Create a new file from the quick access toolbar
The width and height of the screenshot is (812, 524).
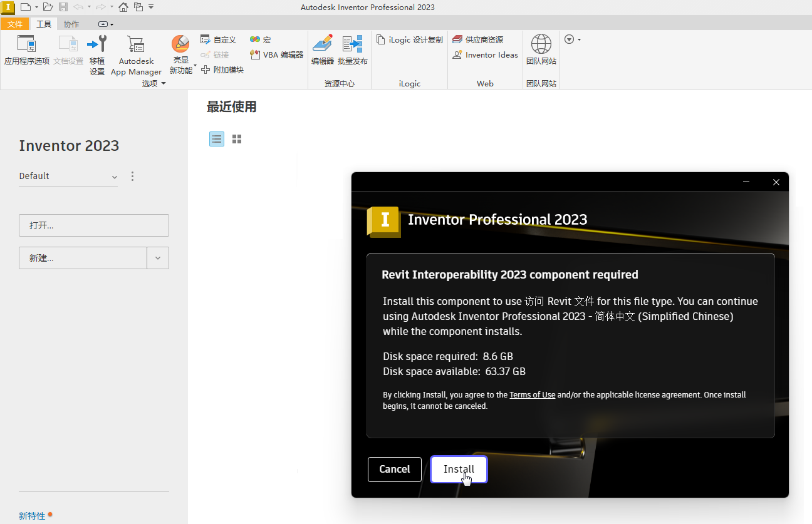[x=25, y=7]
